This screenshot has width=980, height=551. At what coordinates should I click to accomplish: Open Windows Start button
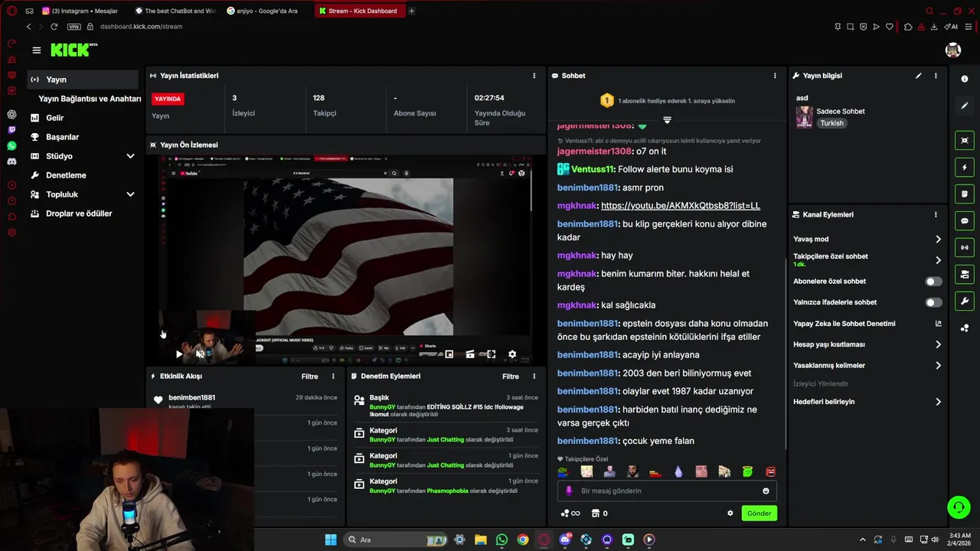pos(331,540)
